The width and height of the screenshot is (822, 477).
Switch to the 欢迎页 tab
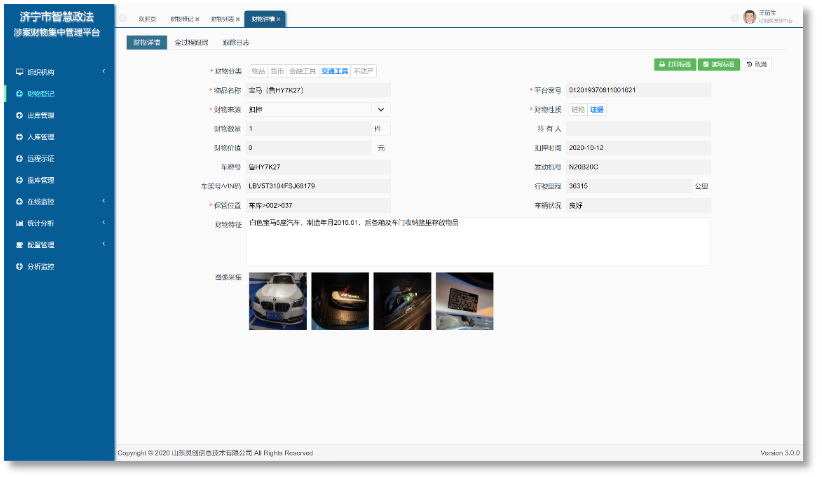pyautogui.click(x=146, y=20)
